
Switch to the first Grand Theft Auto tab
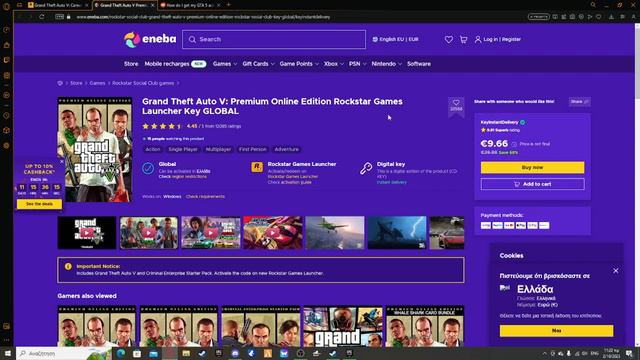tap(57, 5)
